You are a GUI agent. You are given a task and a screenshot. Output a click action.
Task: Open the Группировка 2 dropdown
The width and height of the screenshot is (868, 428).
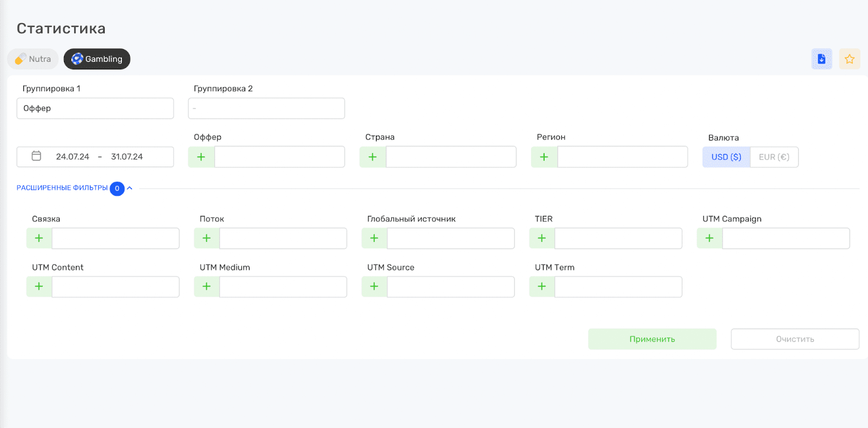266,108
